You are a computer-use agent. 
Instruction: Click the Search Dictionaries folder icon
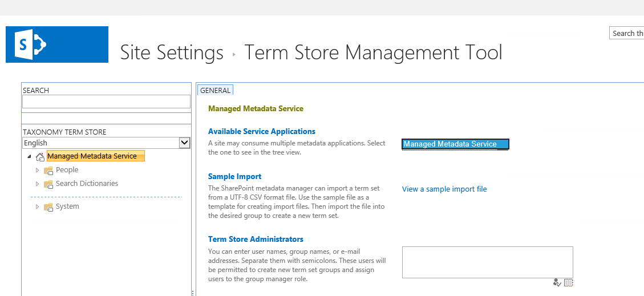click(48, 184)
